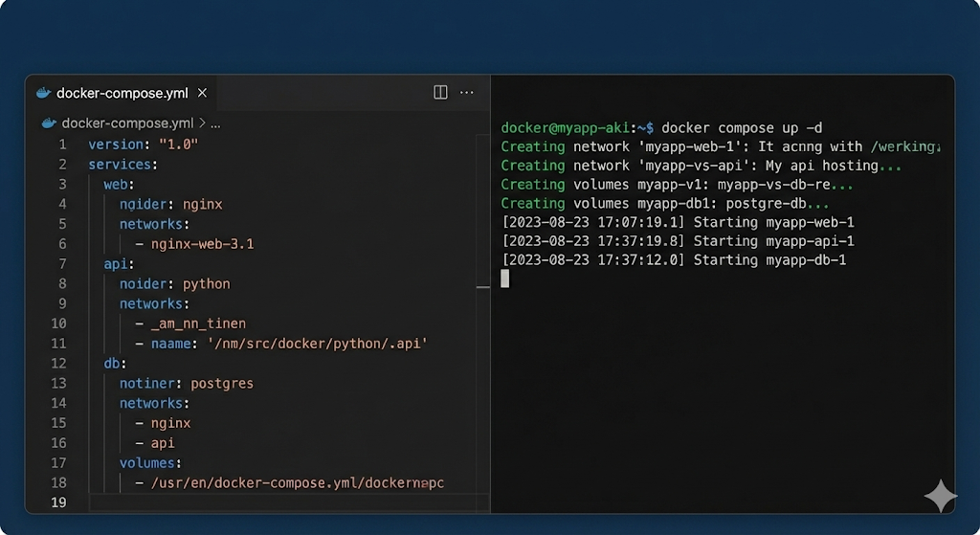Image resolution: width=980 pixels, height=535 pixels.
Task: Click the split editor icon
Action: click(x=440, y=93)
